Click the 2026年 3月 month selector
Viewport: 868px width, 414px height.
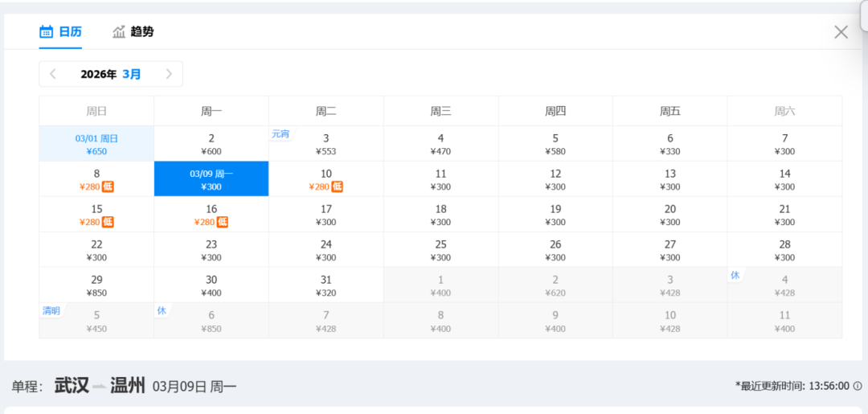pyautogui.click(x=111, y=74)
